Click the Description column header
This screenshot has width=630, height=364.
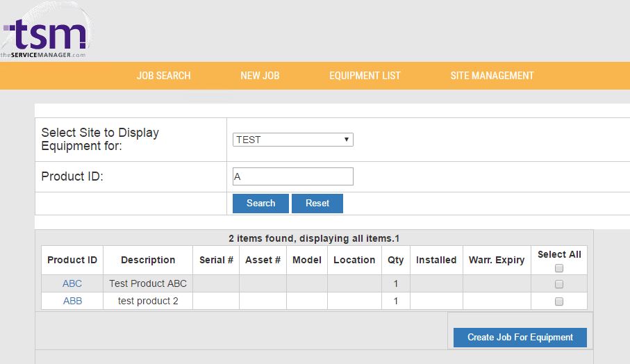[x=148, y=260]
